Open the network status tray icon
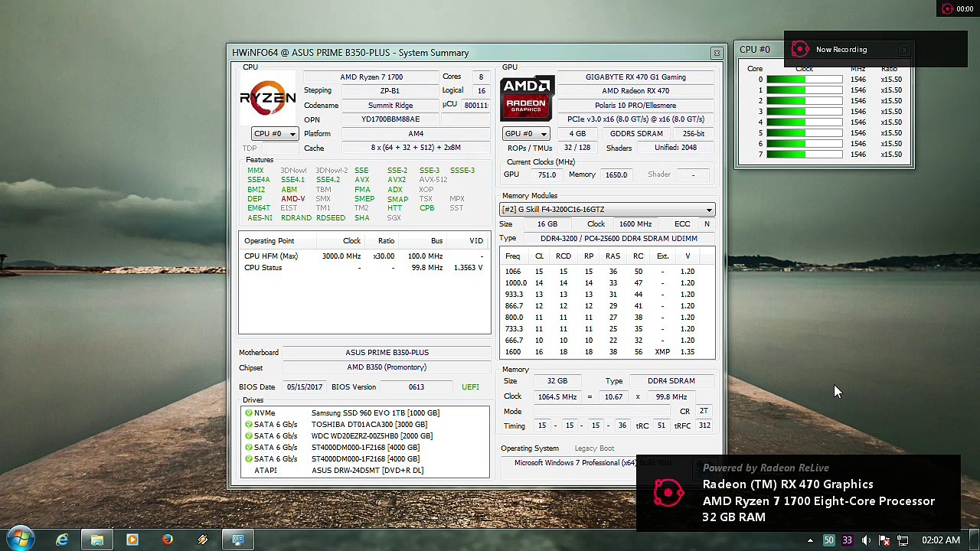This screenshot has height=551, width=980. pos(903,541)
